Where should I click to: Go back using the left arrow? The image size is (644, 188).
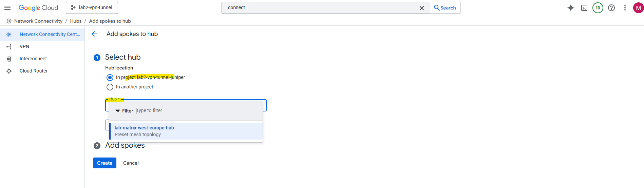tap(95, 34)
